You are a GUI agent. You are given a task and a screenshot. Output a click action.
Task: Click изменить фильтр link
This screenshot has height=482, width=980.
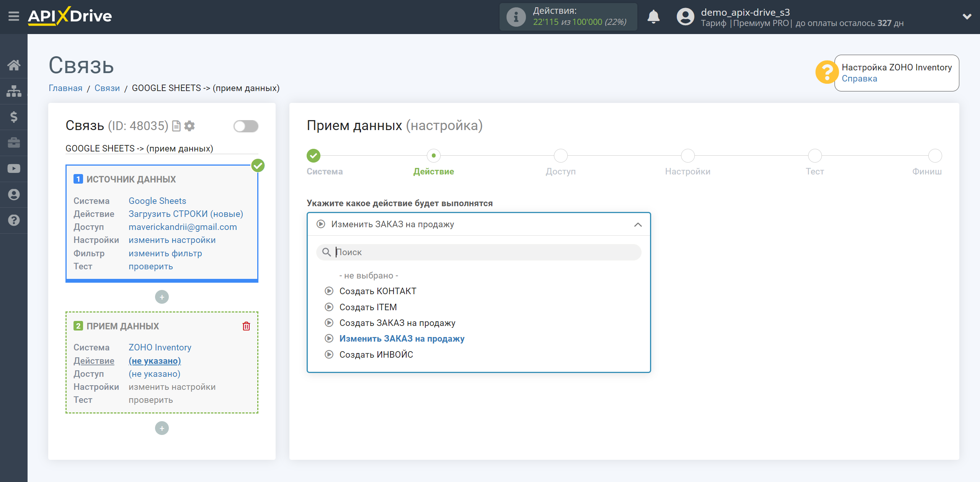(165, 254)
